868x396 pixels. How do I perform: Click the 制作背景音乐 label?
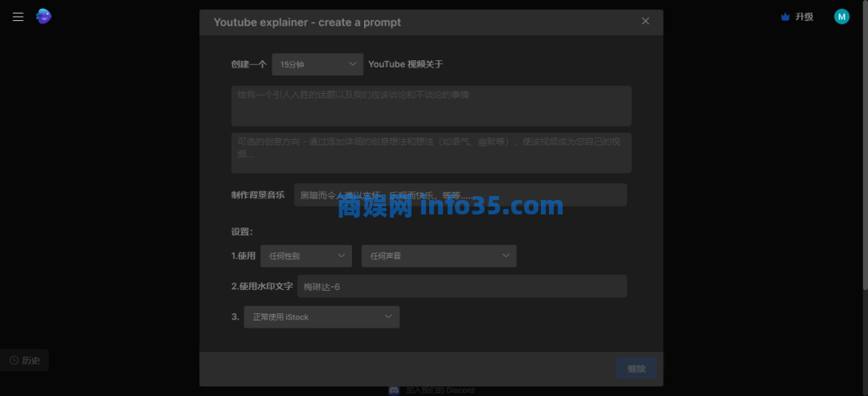click(x=258, y=194)
